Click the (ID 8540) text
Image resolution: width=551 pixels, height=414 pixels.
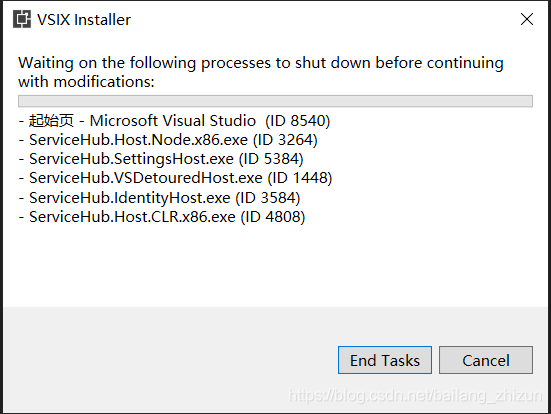pyautogui.click(x=298, y=121)
